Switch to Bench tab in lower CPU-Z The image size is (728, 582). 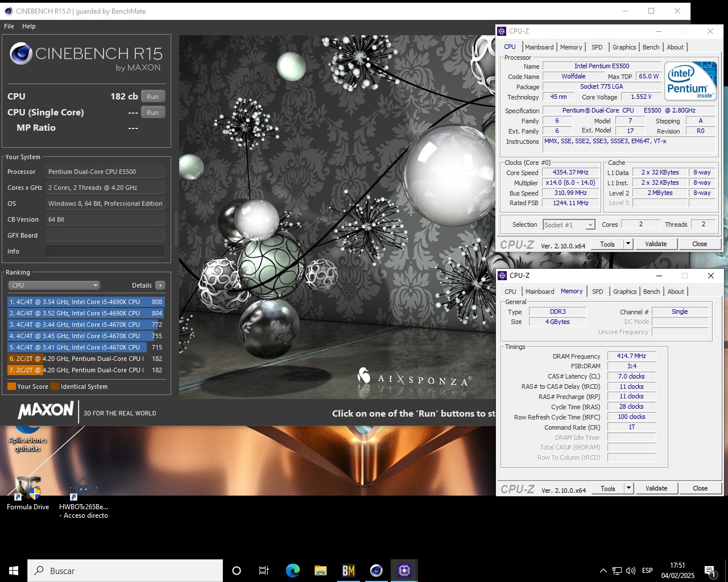[651, 292]
